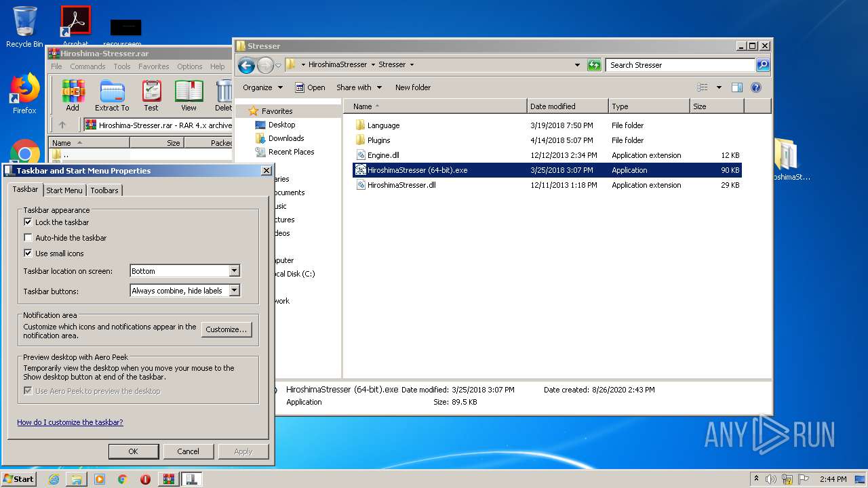Click OK in Taskbar Properties
The width and height of the screenshot is (868, 488).
click(x=133, y=451)
